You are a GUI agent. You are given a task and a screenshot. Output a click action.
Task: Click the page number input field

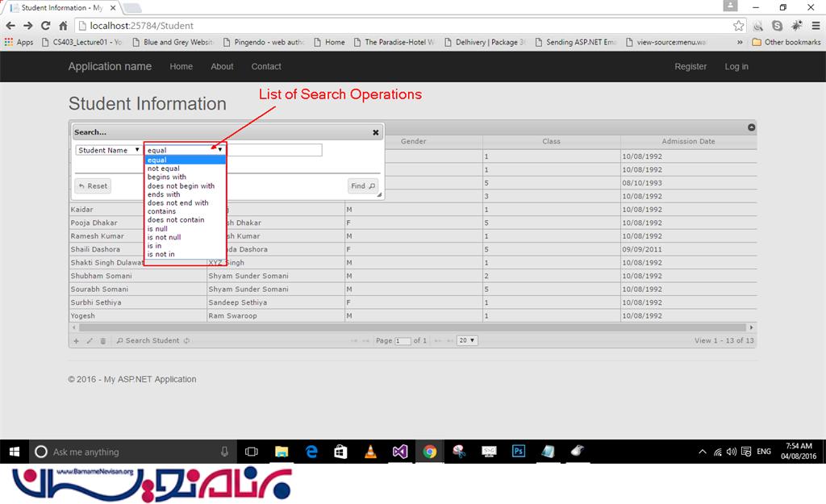coord(403,341)
